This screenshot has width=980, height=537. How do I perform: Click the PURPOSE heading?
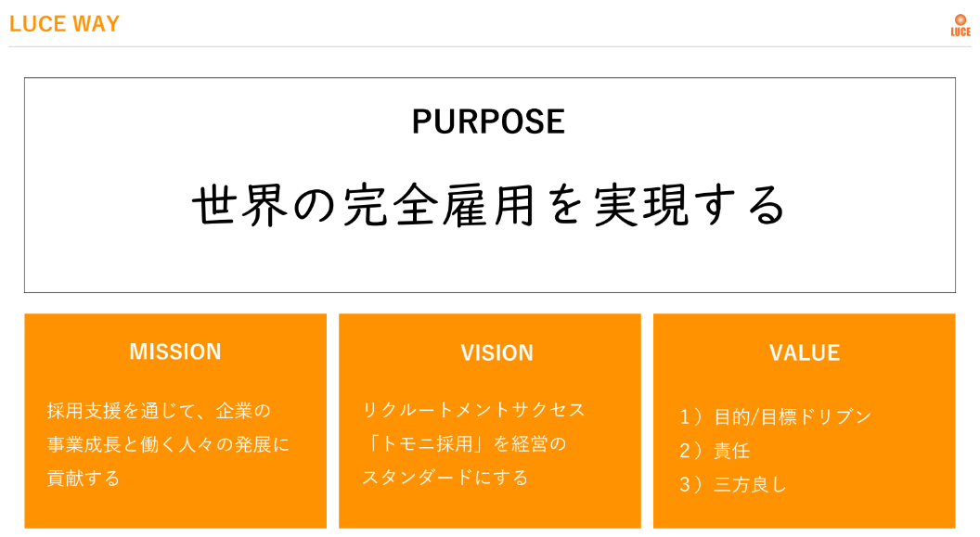tap(488, 121)
